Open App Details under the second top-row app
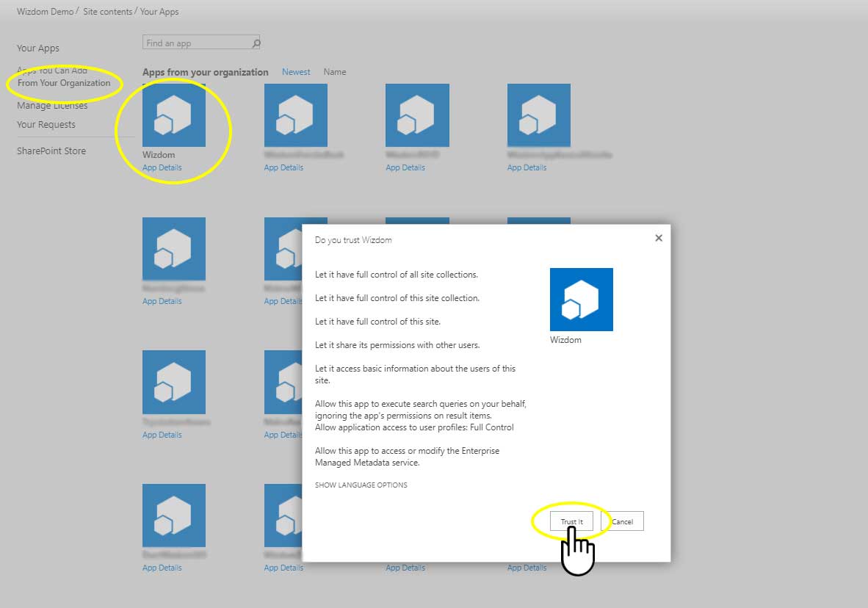868x608 pixels. [x=283, y=167]
